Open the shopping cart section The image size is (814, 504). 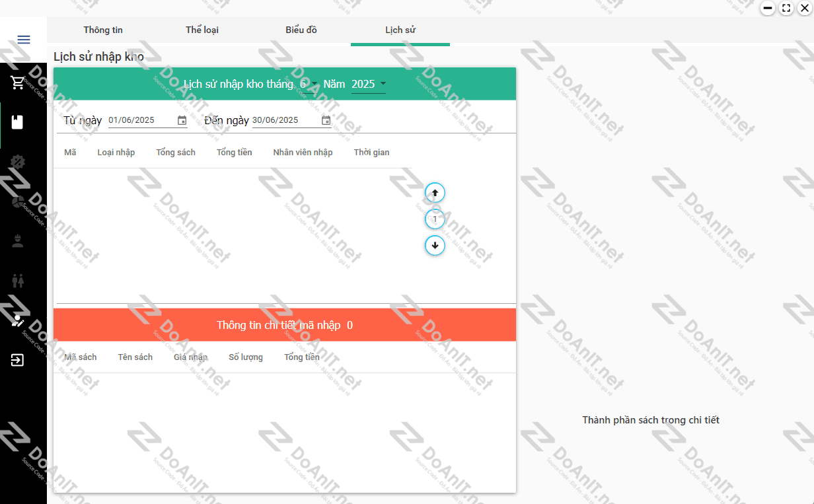18,83
